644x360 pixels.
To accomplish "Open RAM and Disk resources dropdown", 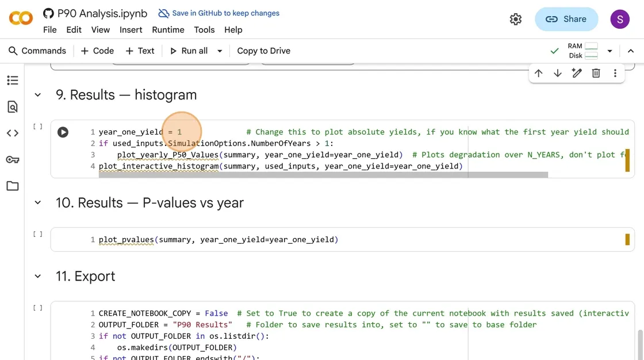I will point(609,51).
